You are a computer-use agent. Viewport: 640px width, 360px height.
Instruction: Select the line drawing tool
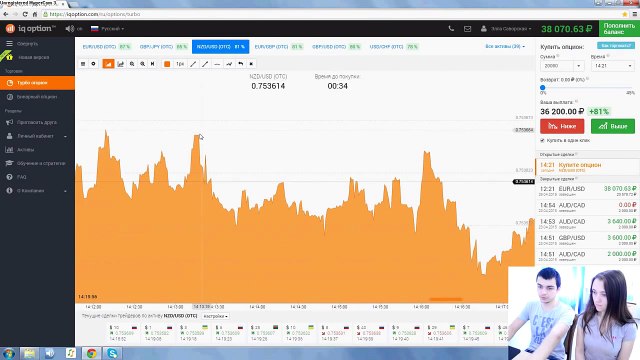193,64
